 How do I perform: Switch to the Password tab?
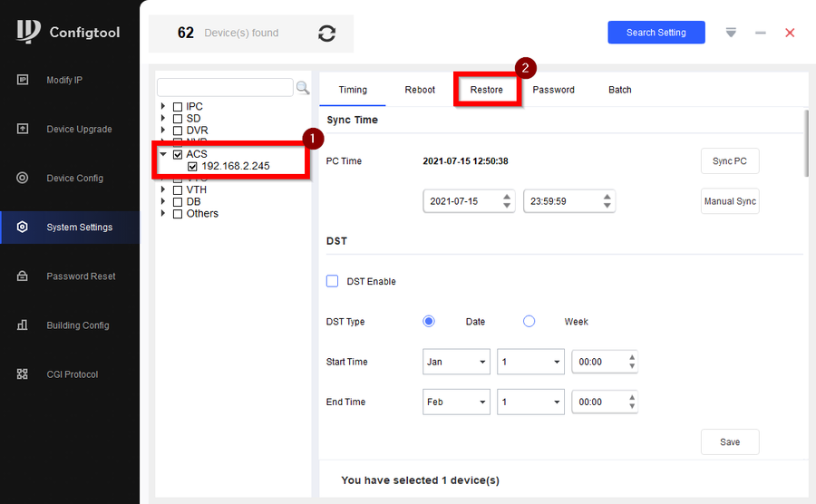[554, 90]
